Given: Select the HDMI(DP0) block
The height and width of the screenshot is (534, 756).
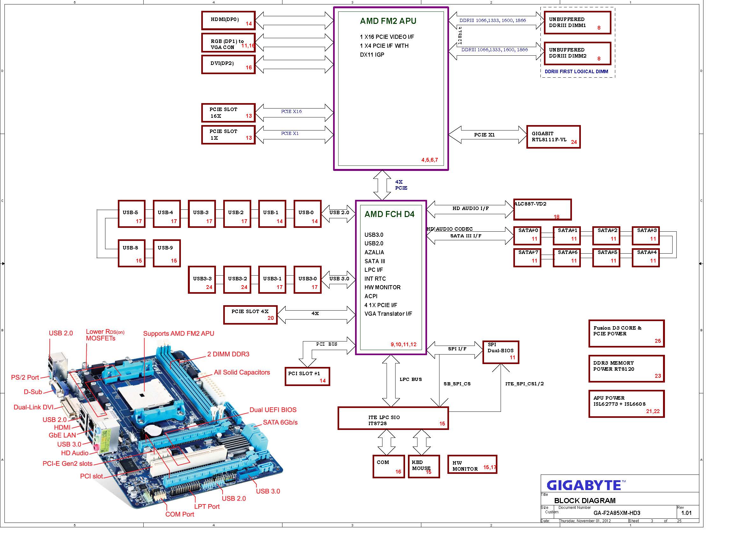Looking at the screenshot, I should pos(228,21).
